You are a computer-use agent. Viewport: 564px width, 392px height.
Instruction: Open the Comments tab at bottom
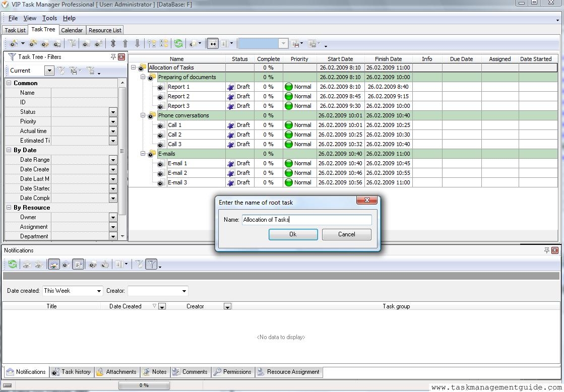click(191, 372)
